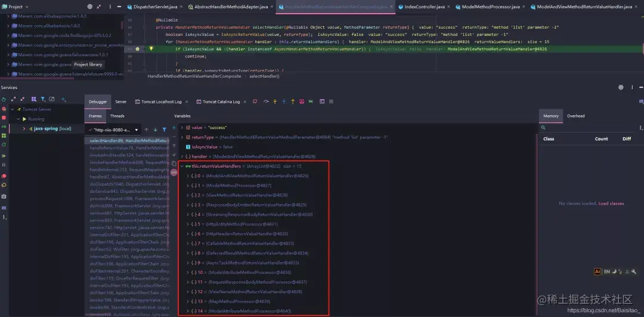Pause program from the left debug strip

pyautogui.click(x=4, y=165)
